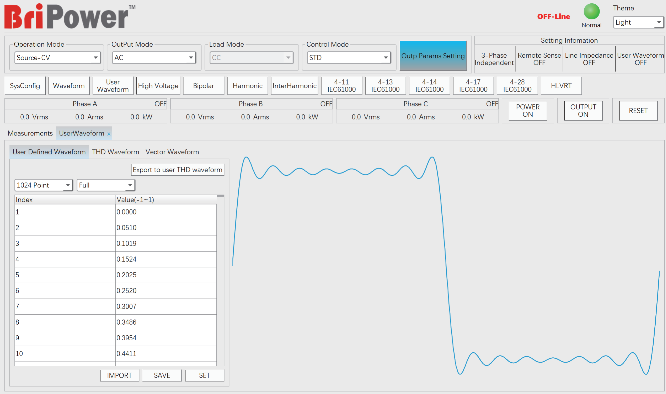The width and height of the screenshot is (666, 394).
Task: Click the Phase A 0.0 Vrms reading
Action: (34, 117)
